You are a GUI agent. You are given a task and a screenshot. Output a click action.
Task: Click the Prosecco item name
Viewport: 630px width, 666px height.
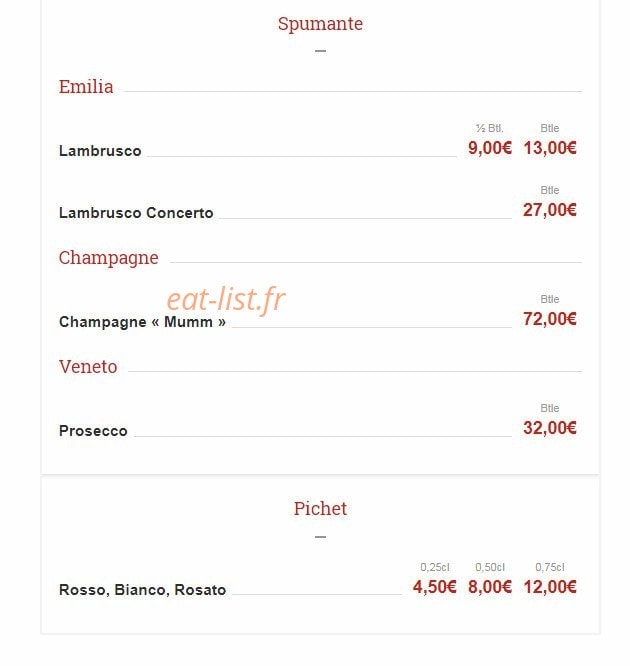pos(93,431)
